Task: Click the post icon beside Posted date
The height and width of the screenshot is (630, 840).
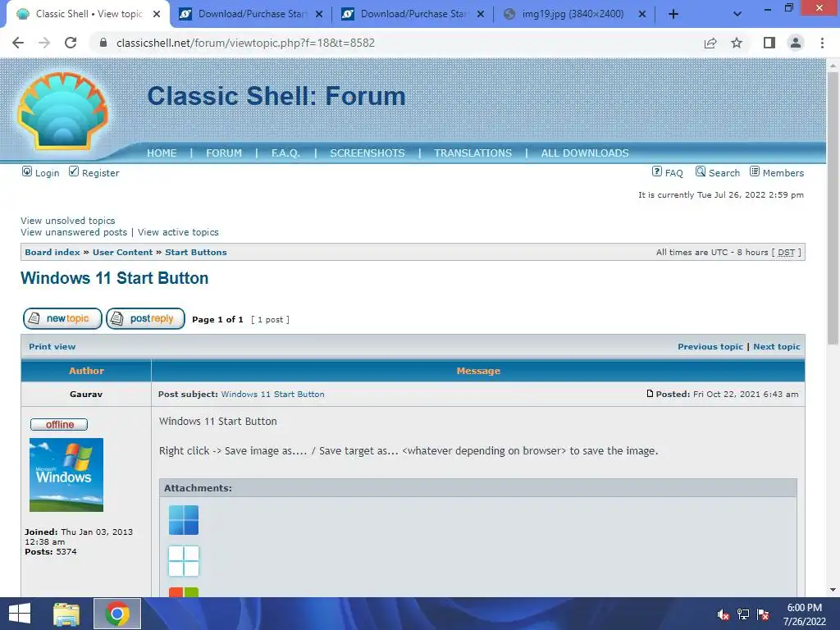Action: (650, 394)
